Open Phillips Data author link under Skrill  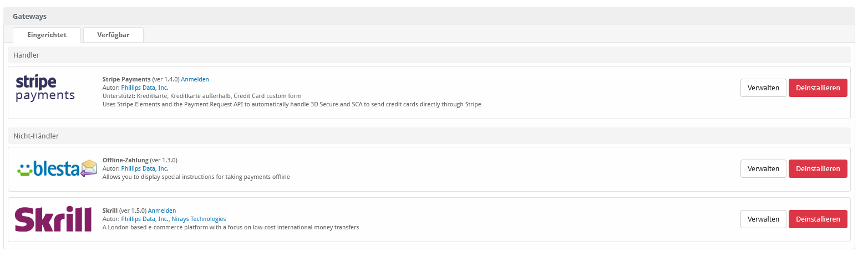pos(145,219)
